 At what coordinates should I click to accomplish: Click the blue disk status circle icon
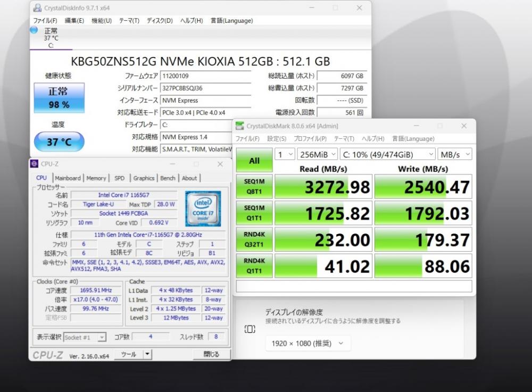[x=34, y=30]
